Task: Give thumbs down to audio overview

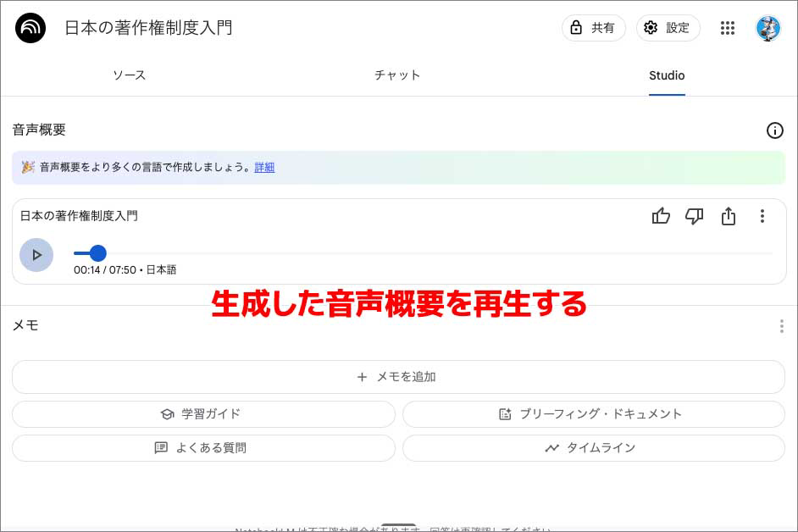Action: pos(694,216)
